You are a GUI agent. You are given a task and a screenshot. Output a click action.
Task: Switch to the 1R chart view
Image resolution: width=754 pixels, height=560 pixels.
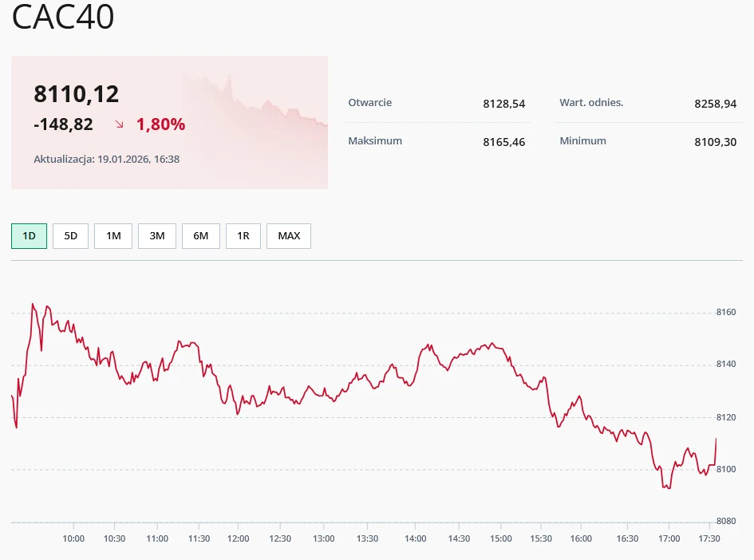pyautogui.click(x=243, y=235)
